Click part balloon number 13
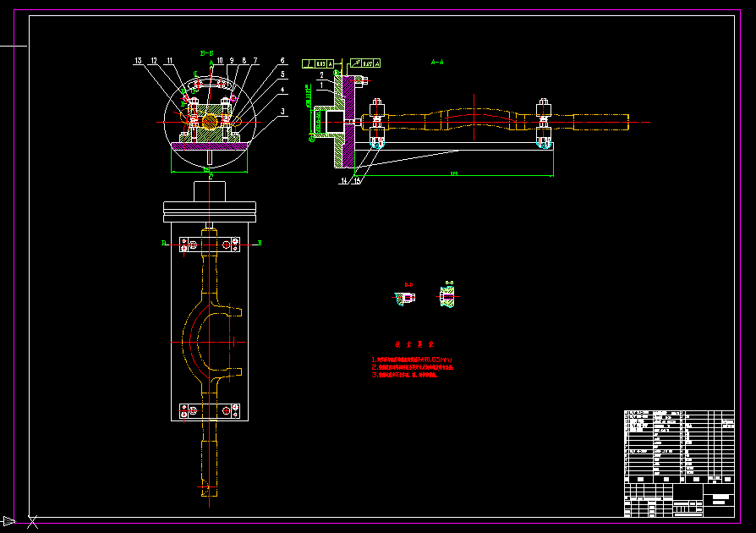 tap(139, 61)
